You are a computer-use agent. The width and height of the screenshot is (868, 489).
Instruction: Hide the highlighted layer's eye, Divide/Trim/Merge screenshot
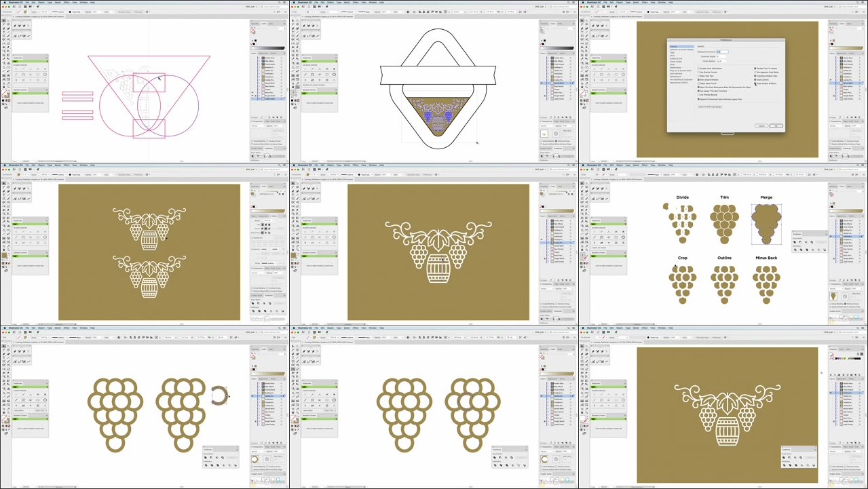830,237
